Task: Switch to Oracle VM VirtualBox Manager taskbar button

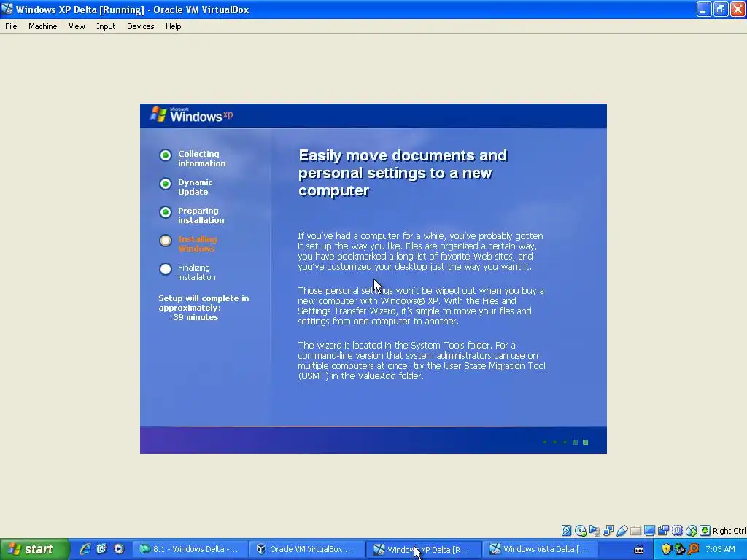Action: click(x=307, y=549)
